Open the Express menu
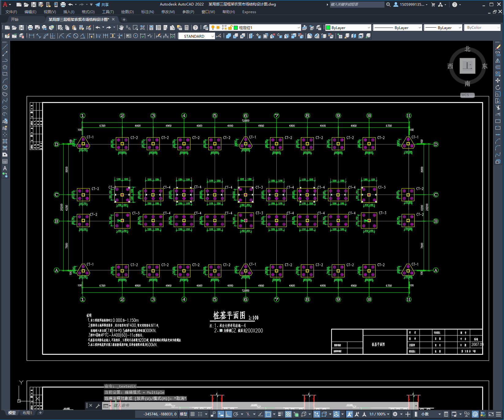504x420 pixels. [x=249, y=12]
